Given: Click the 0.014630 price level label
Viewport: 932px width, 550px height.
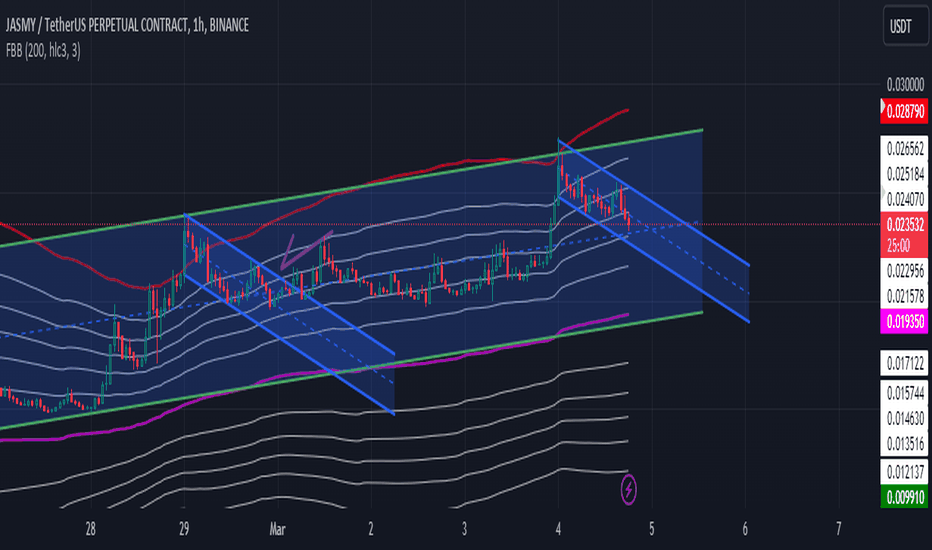Looking at the screenshot, I should pyautogui.click(x=904, y=419).
